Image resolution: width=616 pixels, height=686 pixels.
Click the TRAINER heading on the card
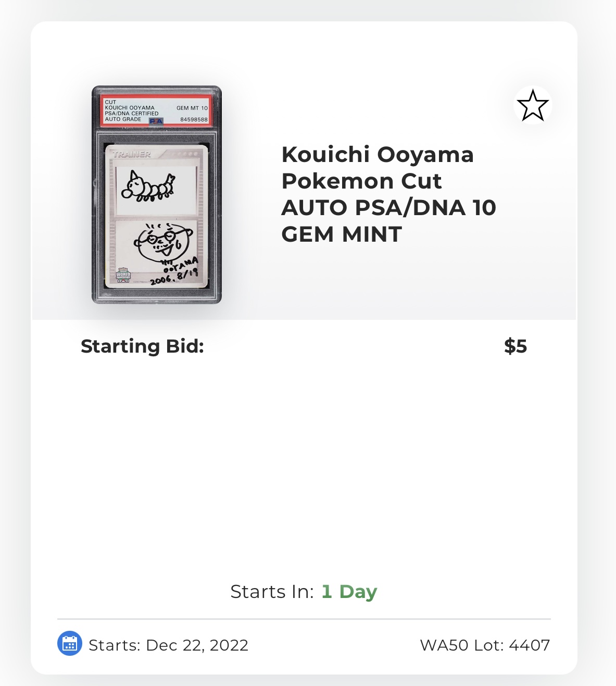click(132, 155)
